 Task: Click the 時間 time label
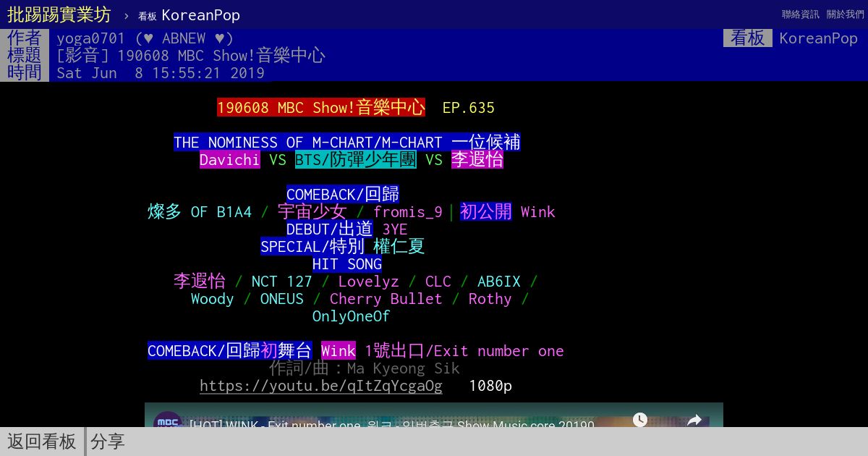point(25,73)
